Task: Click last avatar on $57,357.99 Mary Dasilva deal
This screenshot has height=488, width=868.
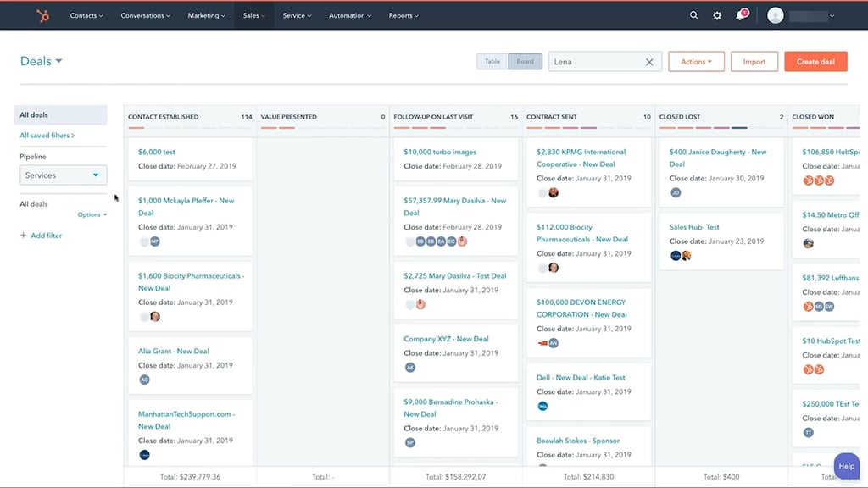Action: [x=462, y=241]
